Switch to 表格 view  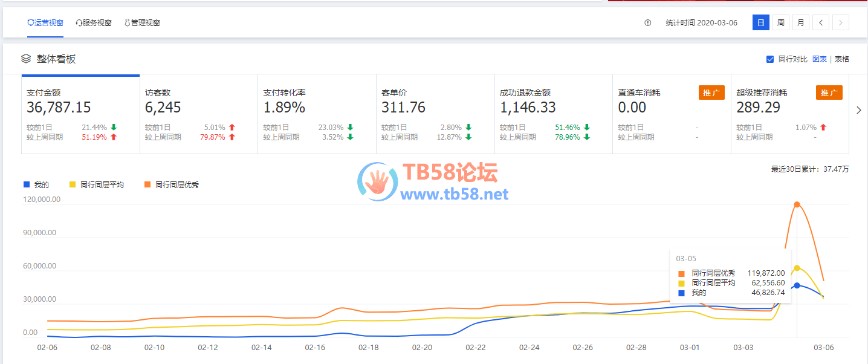coord(841,59)
